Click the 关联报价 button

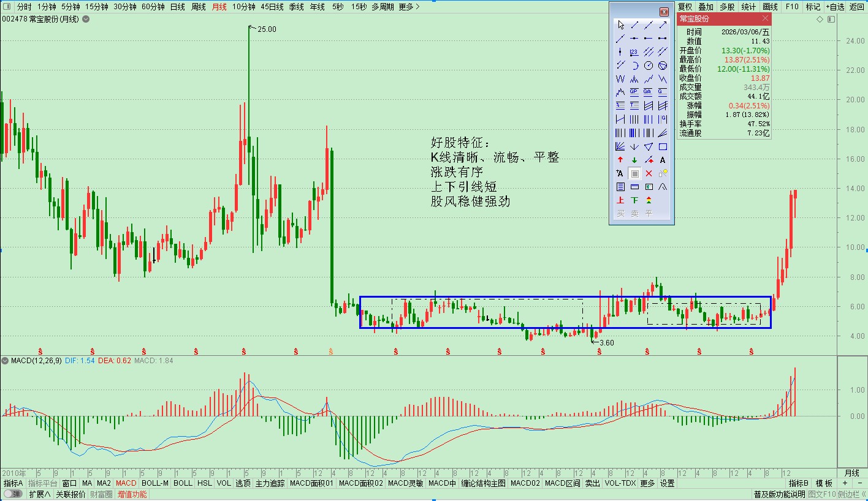pos(70,494)
